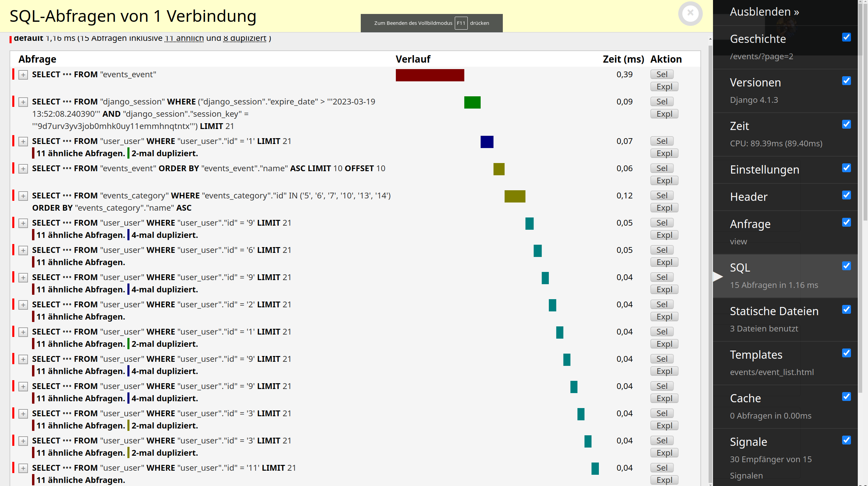
Task: Click Expl for the django_session query
Action: (664, 114)
